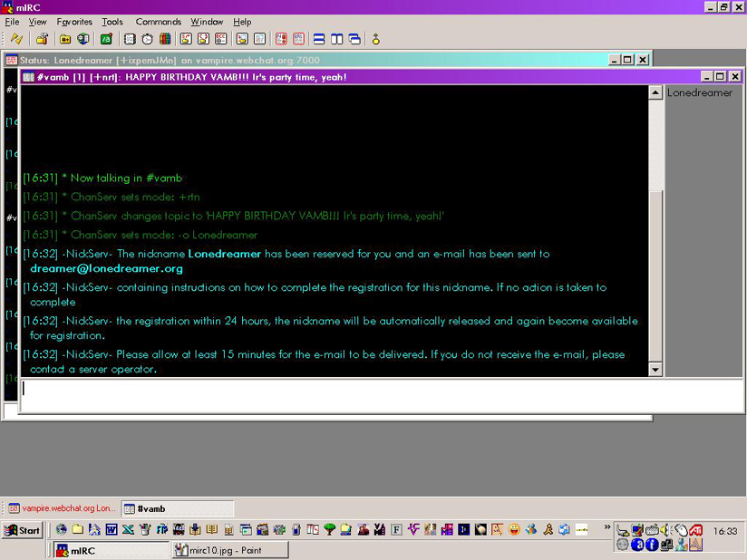Open the DCC options toolbar icon

click(x=220, y=39)
